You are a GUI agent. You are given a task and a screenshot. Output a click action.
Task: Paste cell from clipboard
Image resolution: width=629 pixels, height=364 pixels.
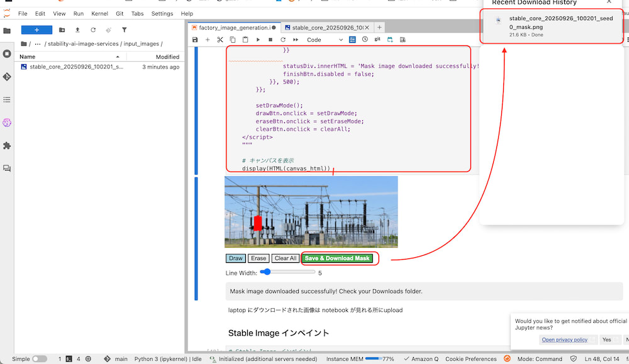tap(245, 40)
